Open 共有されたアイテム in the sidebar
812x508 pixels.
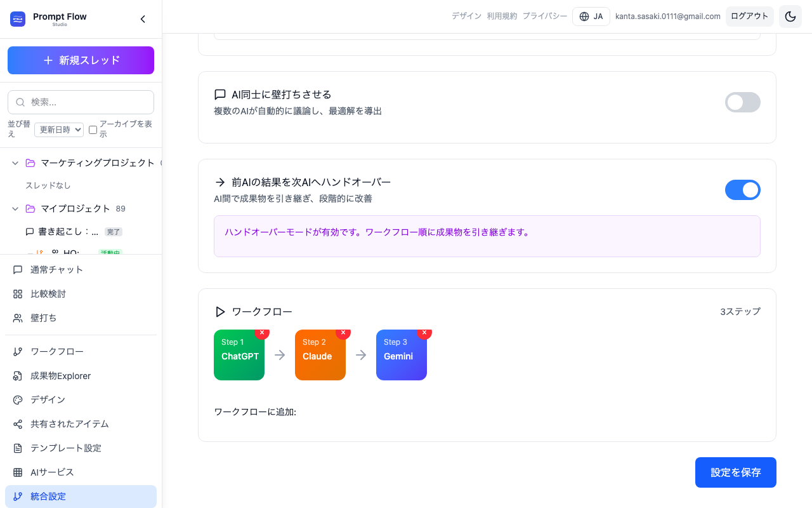tap(81, 424)
